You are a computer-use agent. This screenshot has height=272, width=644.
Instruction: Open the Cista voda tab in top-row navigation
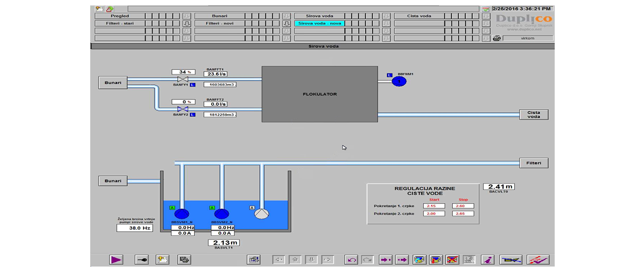click(419, 16)
